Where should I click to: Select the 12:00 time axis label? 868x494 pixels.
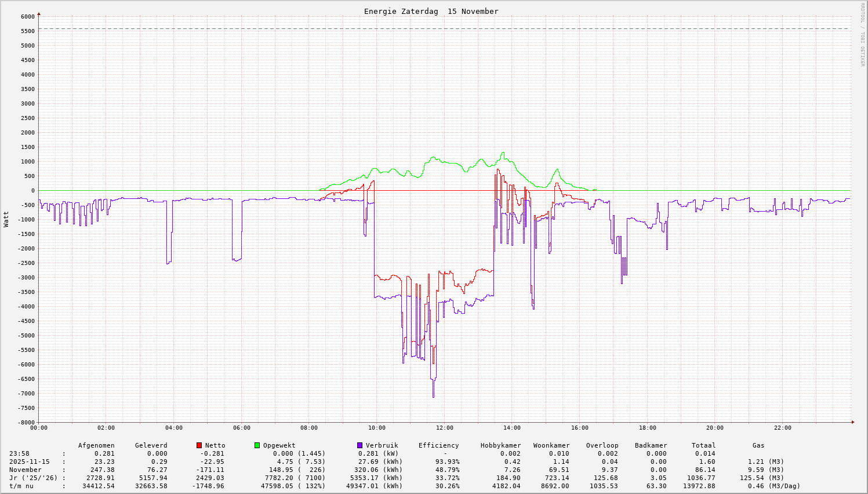click(x=445, y=428)
